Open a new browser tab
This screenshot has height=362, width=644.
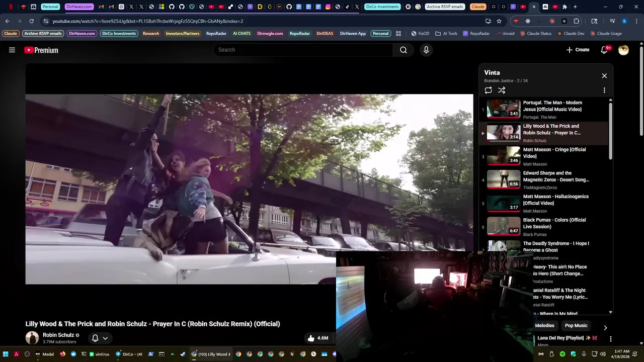pos(575,7)
